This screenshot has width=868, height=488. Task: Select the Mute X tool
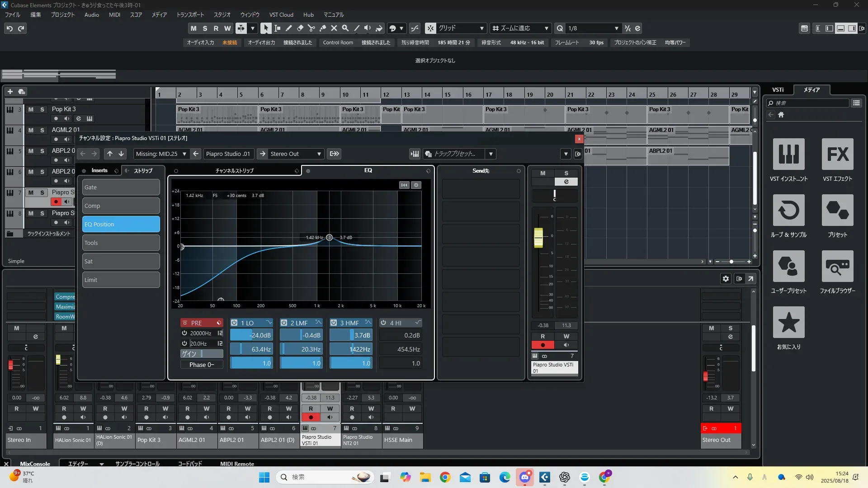click(334, 28)
